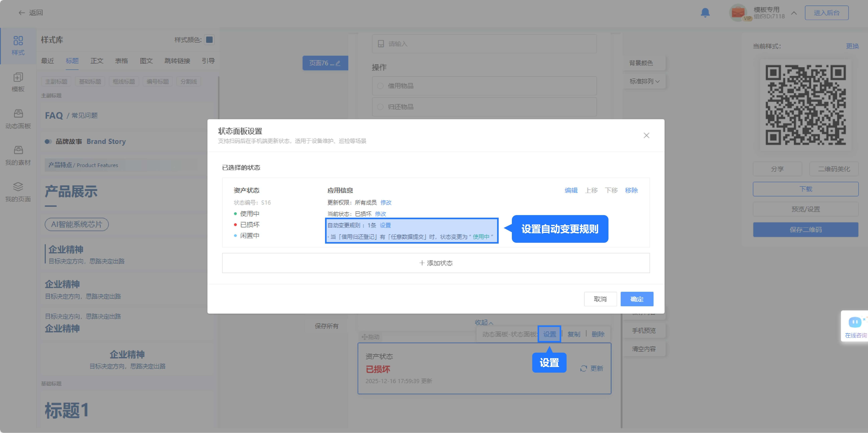Expand the account menu chevron
868x433 pixels.
794,13
